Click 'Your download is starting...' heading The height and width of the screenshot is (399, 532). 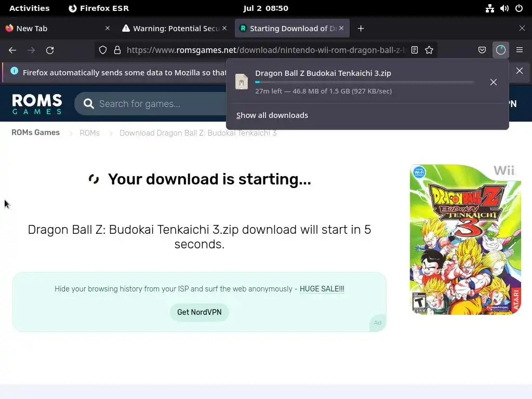[209, 179]
